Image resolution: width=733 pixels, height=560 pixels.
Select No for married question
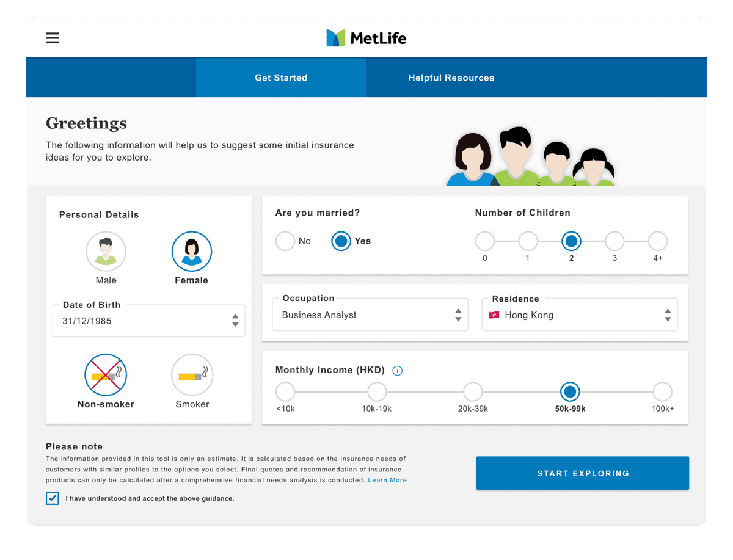pos(285,241)
